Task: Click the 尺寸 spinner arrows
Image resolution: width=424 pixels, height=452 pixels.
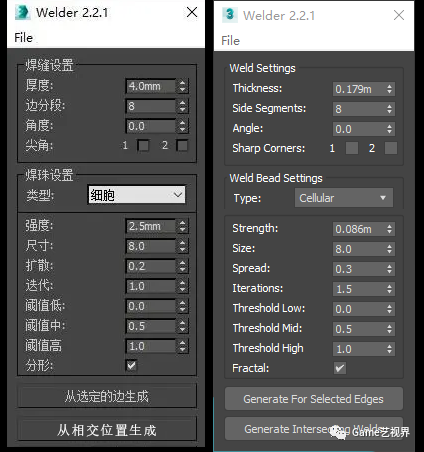Action: click(x=182, y=246)
